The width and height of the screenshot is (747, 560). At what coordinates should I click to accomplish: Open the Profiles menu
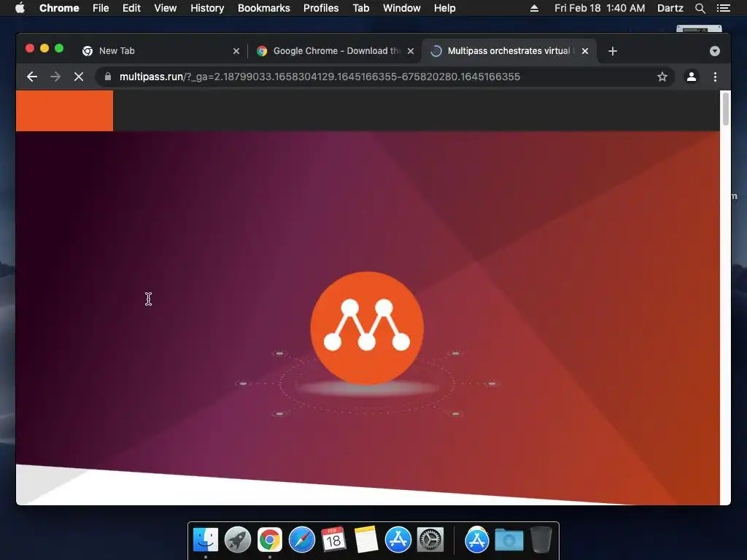click(x=321, y=8)
